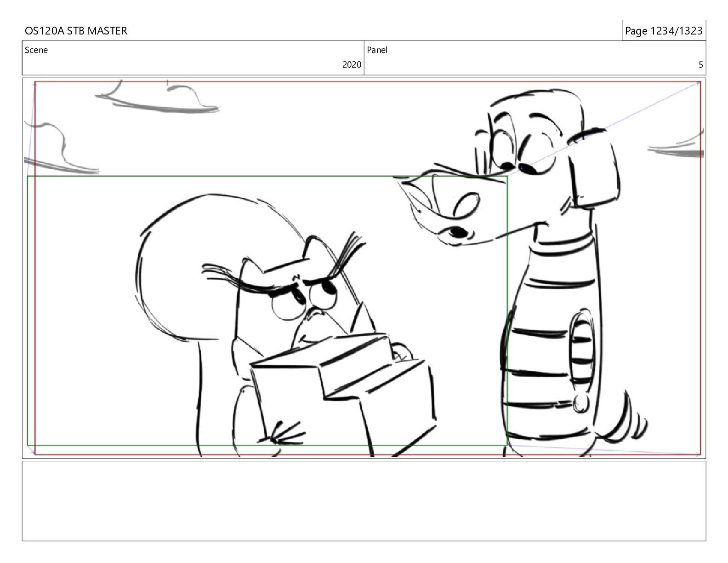Click the Scene label

[36, 50]
